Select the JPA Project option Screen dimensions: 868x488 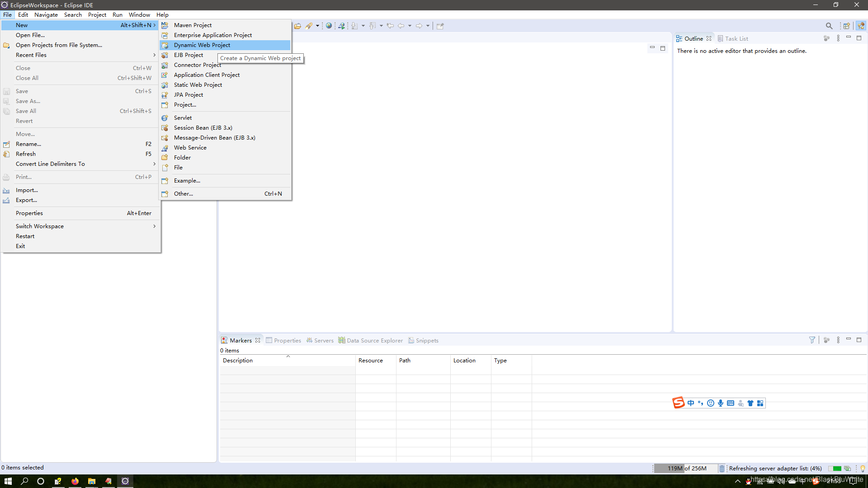pyautogui.click(x=189, y=94)
